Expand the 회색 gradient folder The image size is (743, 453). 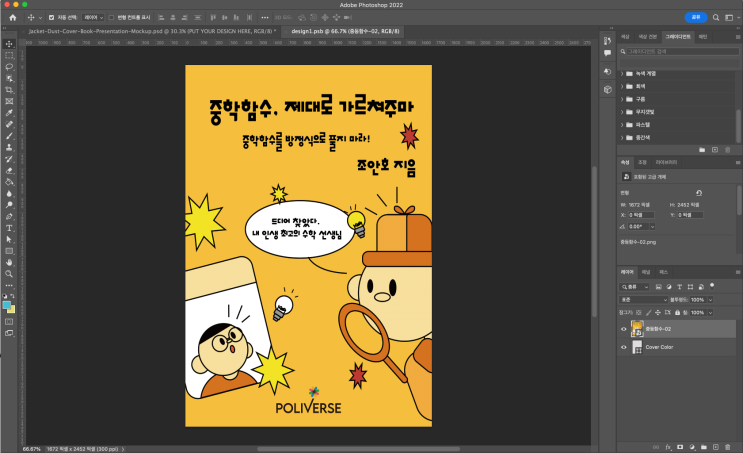pos(622,86)
